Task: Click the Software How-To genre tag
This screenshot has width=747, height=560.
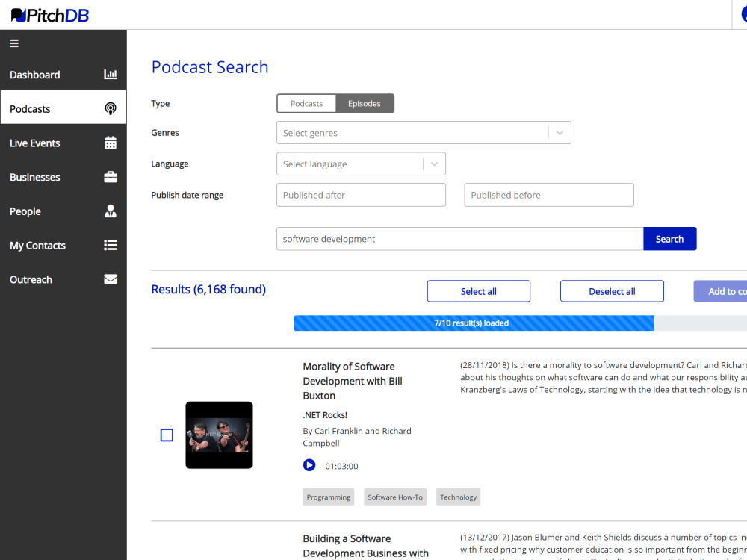Action: (x=395, y=497)
